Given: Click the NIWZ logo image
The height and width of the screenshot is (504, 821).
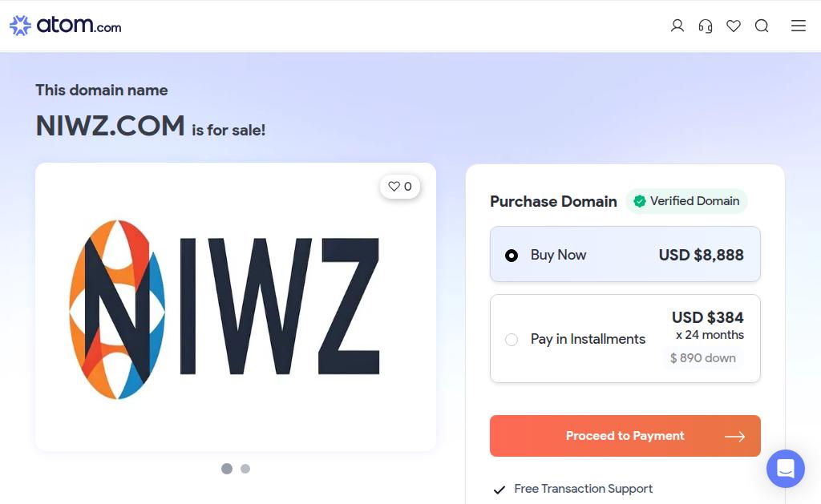Looking at the screenshot, I should (224, 309).
